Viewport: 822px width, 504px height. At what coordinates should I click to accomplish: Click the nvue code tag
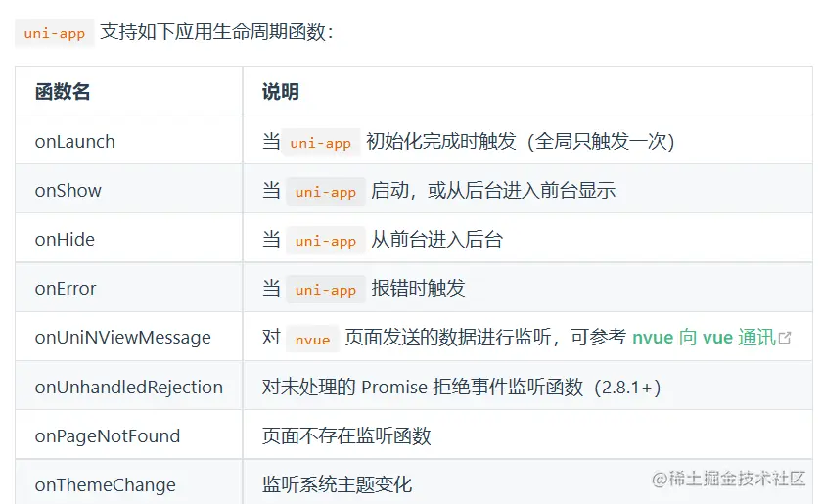pos(312,339)
